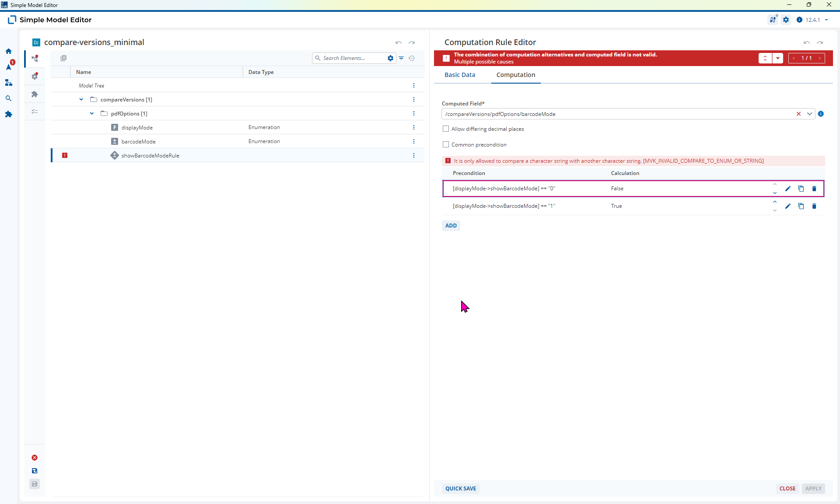Show info for Computed Field
The image size is (840, 504).
point(821,114)
